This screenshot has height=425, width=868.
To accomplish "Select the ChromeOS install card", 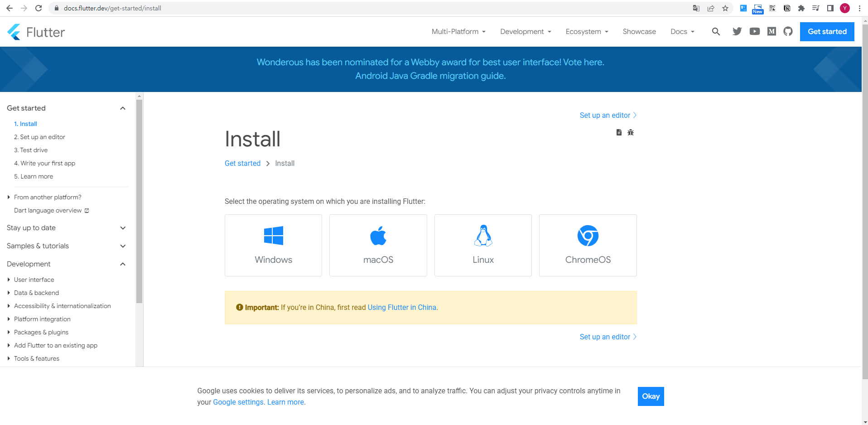I will pyautogui.click(x=588, y=245).
